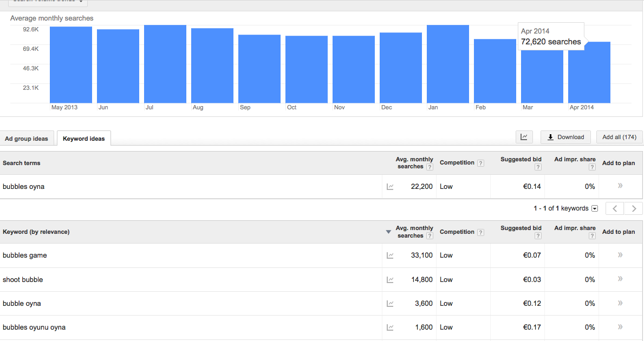Add shoot bubble to plan
Screen dimensions: 644x341
(x=620, y=279)
